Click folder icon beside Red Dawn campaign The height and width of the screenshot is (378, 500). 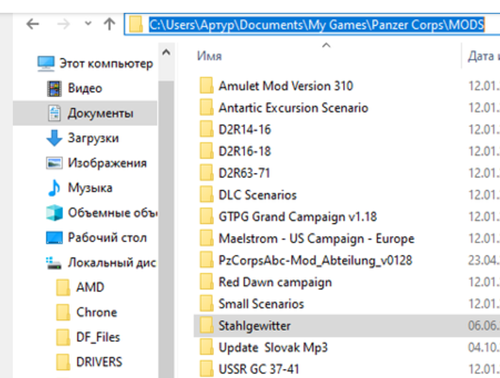206,282
